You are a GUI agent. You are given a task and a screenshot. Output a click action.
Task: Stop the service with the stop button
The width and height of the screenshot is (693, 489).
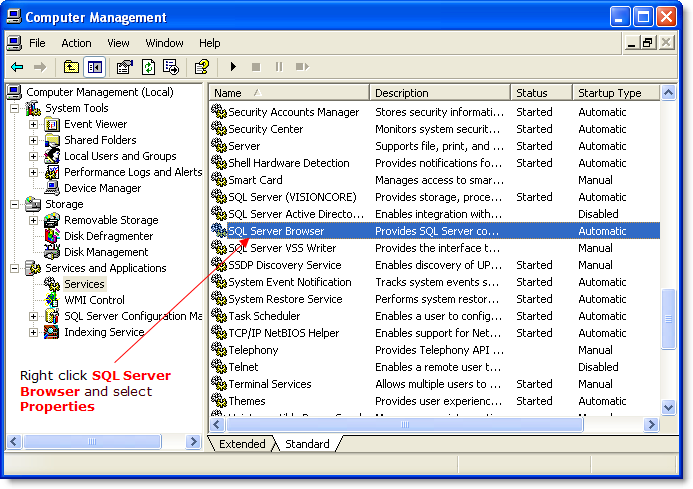(256, 67)
